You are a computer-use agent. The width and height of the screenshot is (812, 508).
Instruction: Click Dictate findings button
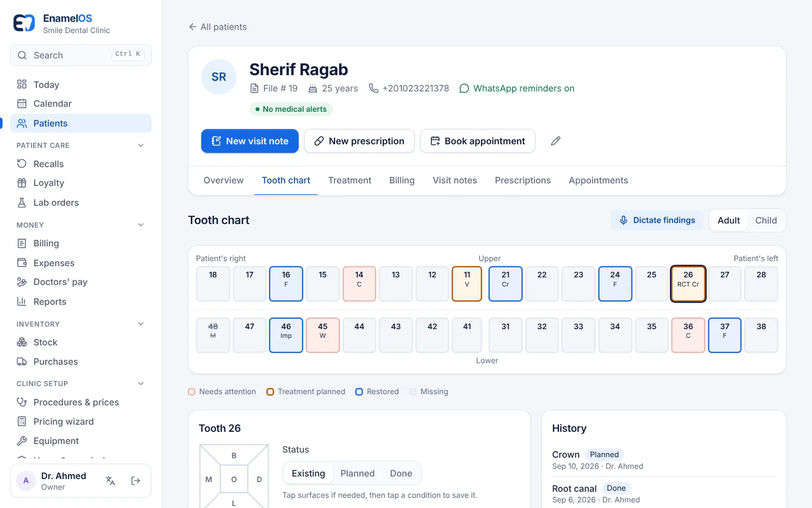(x=657, y=220)
